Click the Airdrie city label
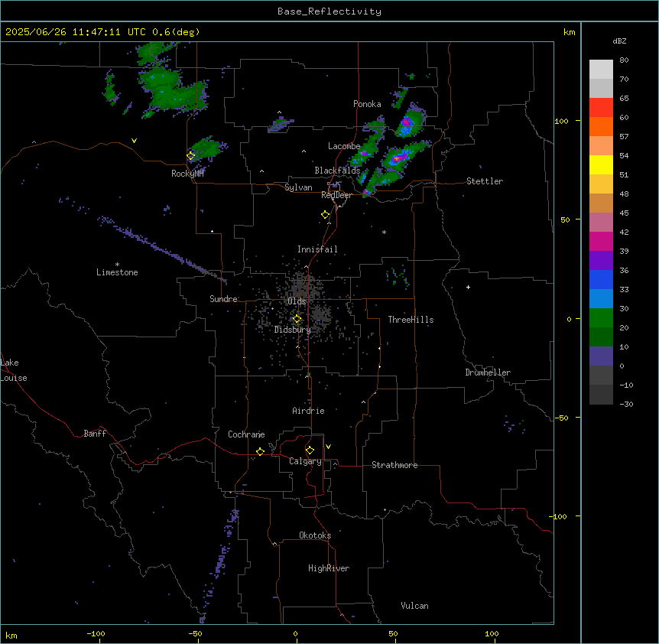The image size is (659, 644). tap(309, 411)
